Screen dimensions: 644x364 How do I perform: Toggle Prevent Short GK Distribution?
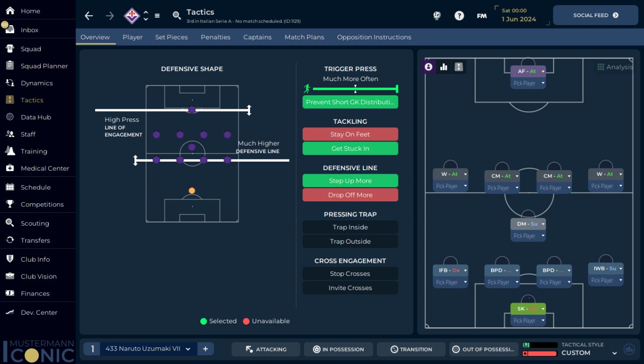click(350, 102)
